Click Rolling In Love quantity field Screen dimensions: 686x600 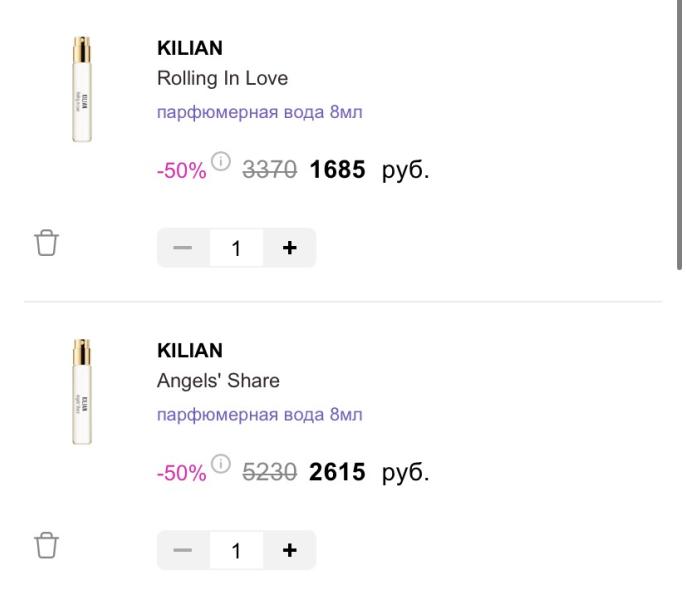pyautogui.click(x=236, y=248)
